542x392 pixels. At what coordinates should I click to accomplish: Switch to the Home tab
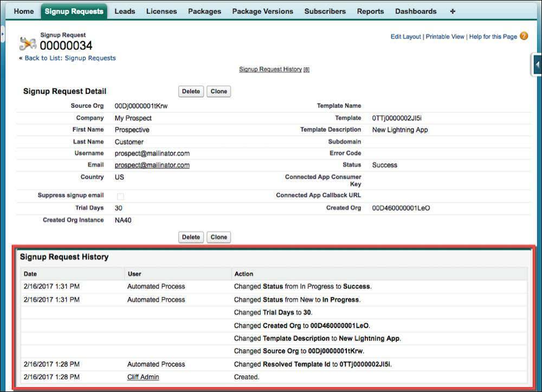(23, 11)
